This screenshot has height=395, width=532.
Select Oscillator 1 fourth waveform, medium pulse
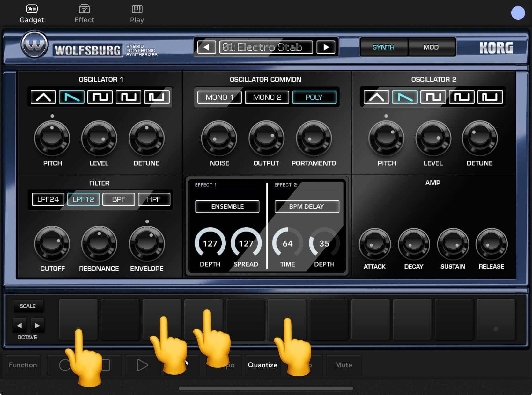click(x=129, y=97)
